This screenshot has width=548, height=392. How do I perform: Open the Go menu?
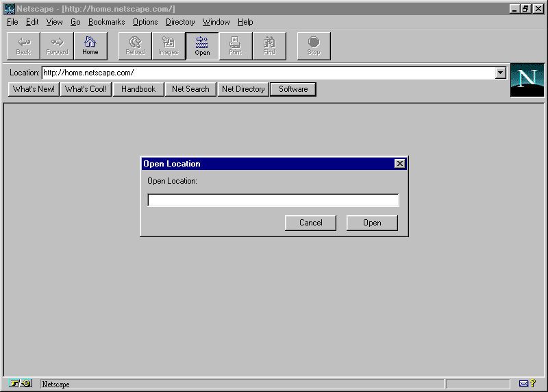pyautogui.click(x=75, y=22)
